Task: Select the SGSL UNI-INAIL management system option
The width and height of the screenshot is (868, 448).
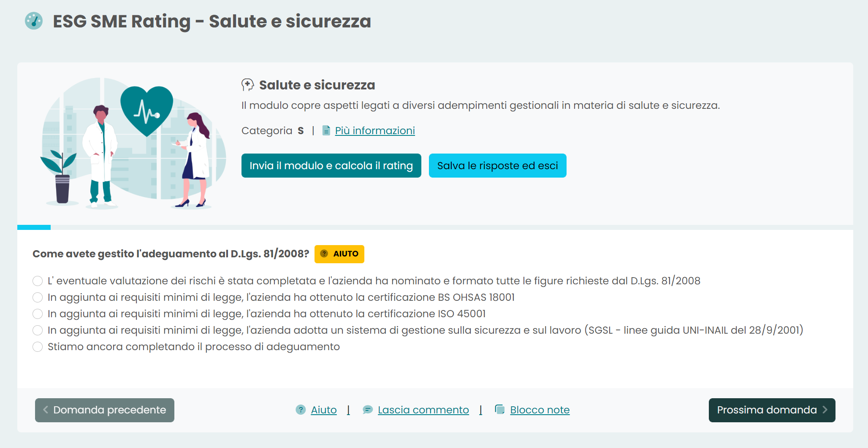Action: pos(38,330)
